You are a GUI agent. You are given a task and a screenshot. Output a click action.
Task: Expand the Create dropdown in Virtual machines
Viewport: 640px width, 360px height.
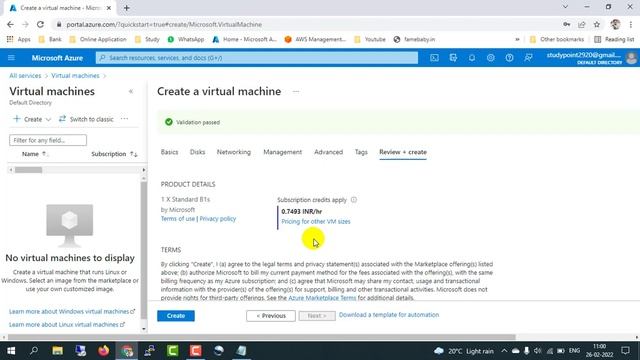(x=32, y=119)
